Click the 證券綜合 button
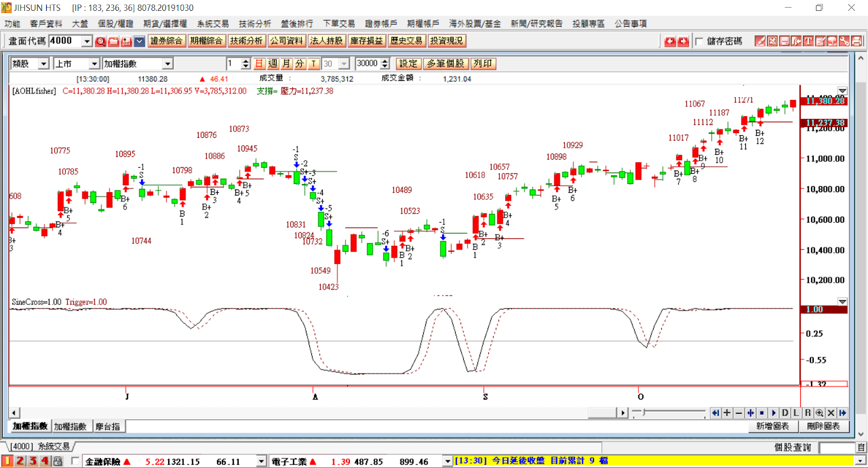868x468 pixels. pos(167,41)
